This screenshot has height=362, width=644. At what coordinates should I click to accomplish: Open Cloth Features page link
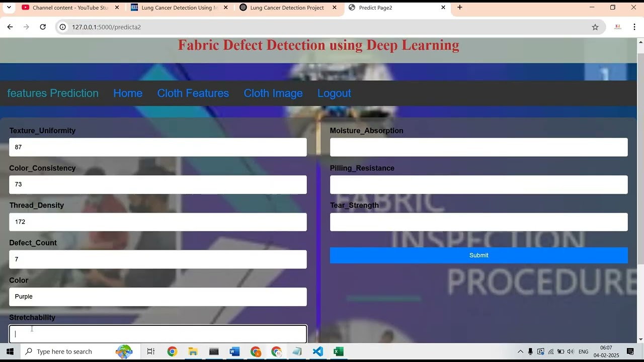(193, 93)
